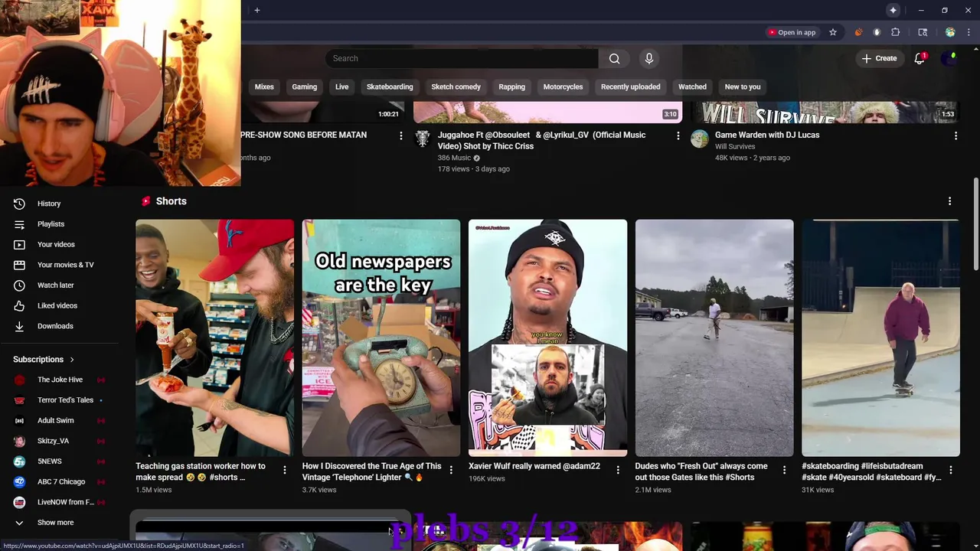
Task: Play the skateboarding short thumbnail
Action: pyautogui.click(x=880, y=337)
